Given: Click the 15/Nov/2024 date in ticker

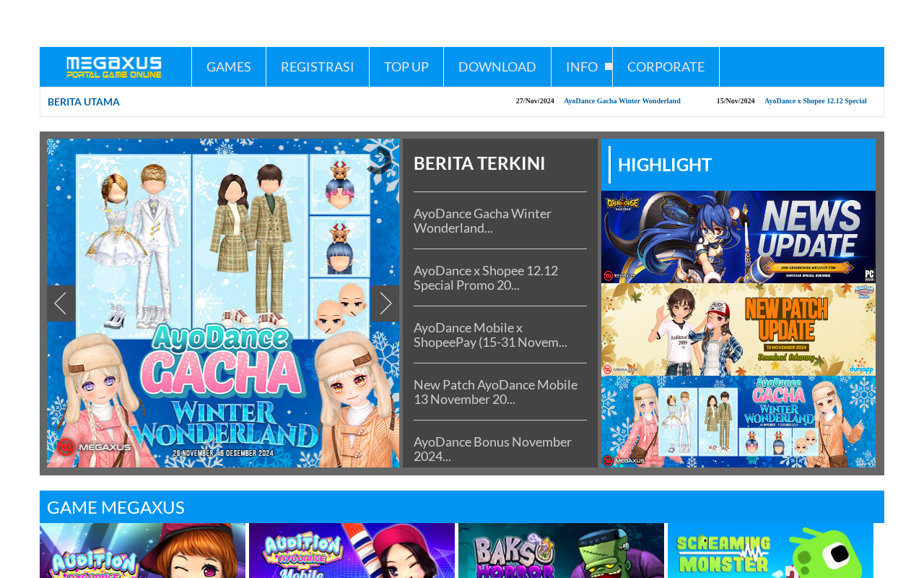Looking at the screenshot, I should [x=736, y=101].
